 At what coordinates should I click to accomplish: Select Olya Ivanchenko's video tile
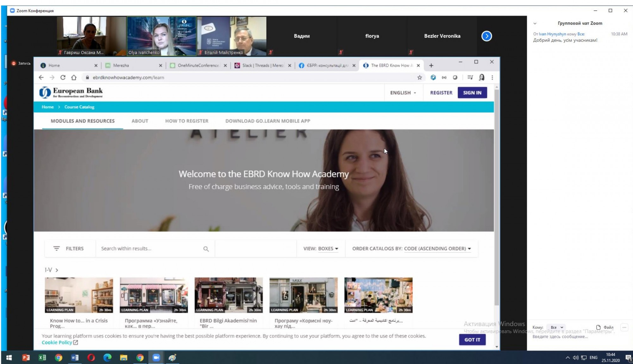(161, 36)
